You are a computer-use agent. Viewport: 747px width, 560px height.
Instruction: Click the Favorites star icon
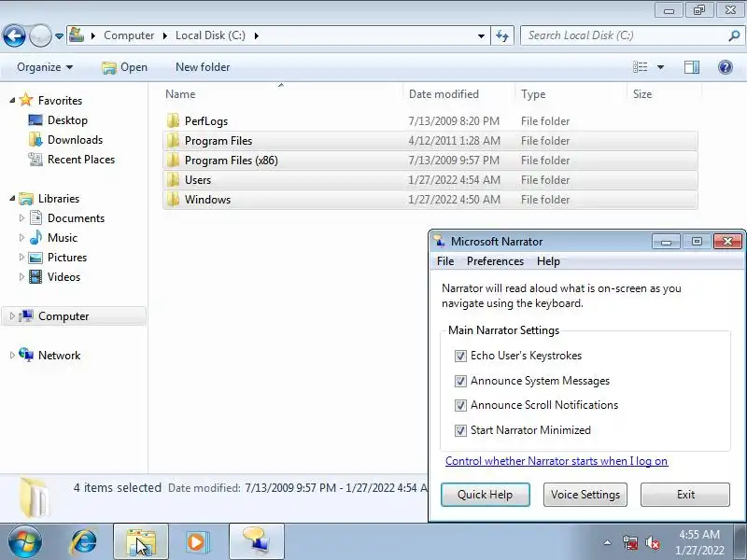pyautogui.click(x=26, y=100)
